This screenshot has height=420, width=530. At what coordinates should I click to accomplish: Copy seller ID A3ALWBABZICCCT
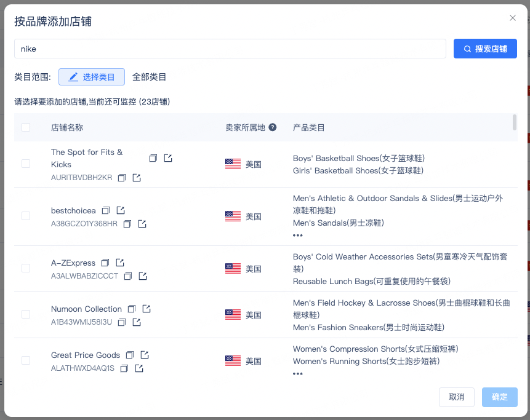tap(128, 276)
